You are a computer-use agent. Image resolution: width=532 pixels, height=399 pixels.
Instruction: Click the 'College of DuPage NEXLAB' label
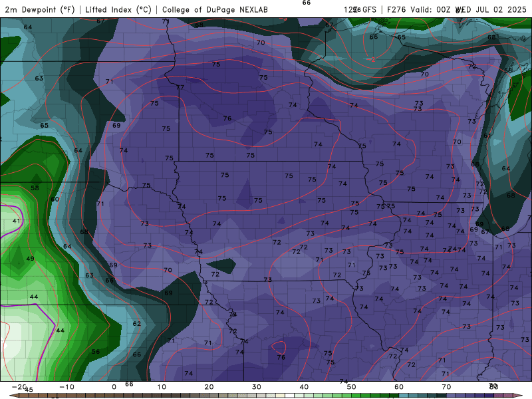215,9
